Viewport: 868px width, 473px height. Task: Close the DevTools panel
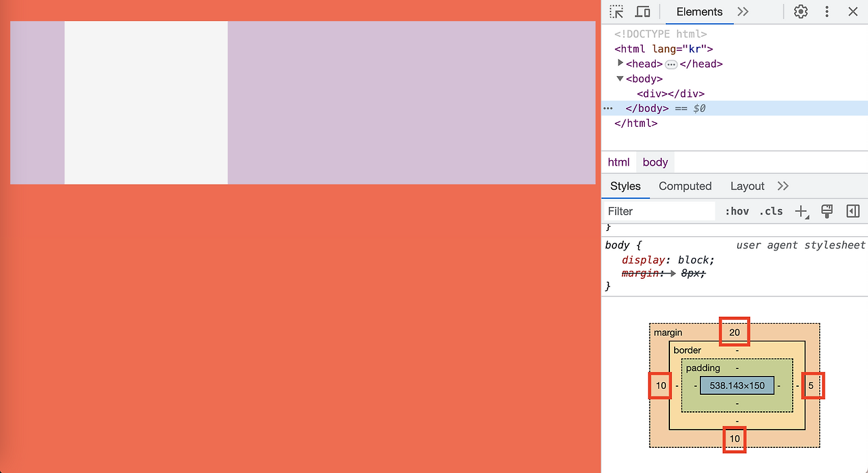[x=853, y=12]
